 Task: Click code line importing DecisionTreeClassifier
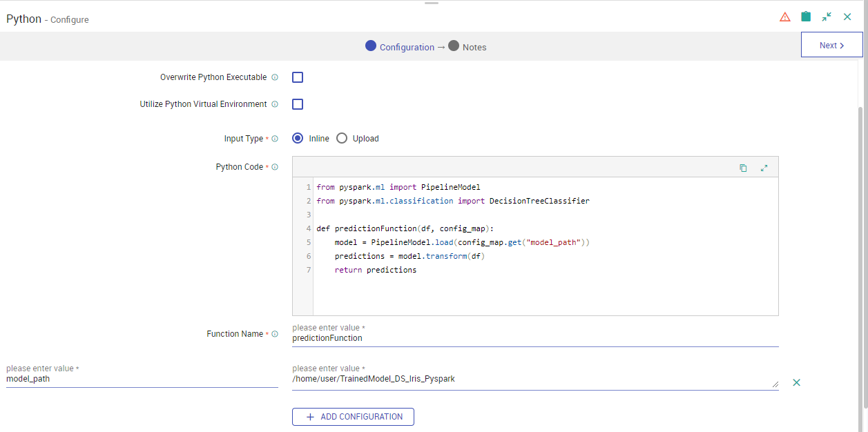(453, 201)
